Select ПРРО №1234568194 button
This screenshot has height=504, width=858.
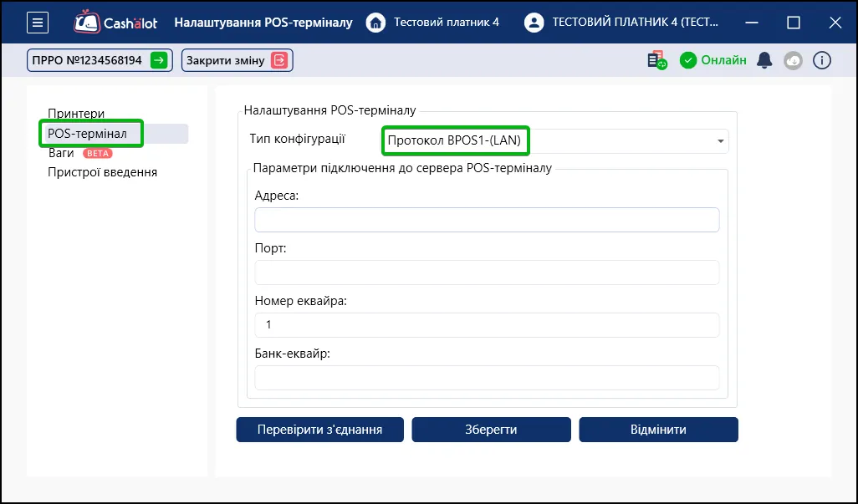click(x=100, y=60)
